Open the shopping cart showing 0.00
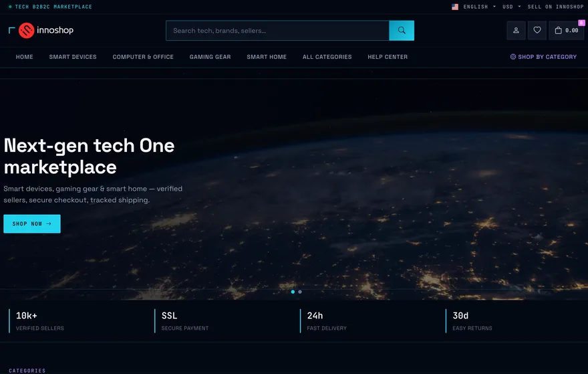The image size is (588, 374). [x=566, y=30]
